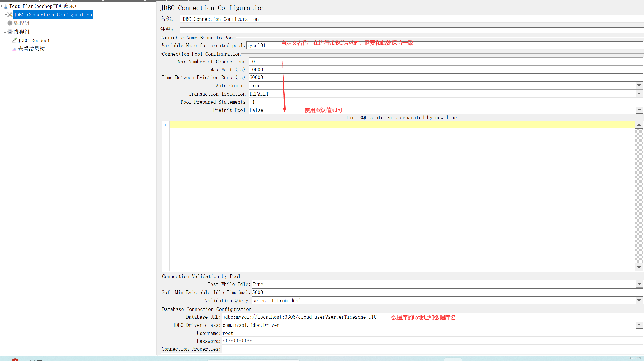Click the JDBC Connection Configuration wrench icon
Screen dimensions: 644x361
click(x=10, y=15)
